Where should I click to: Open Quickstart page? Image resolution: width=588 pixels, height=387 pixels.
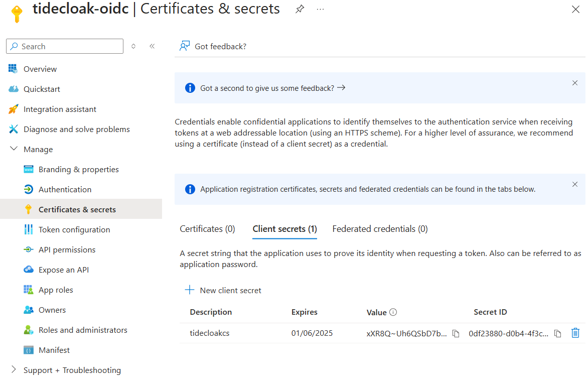point(42,89)
